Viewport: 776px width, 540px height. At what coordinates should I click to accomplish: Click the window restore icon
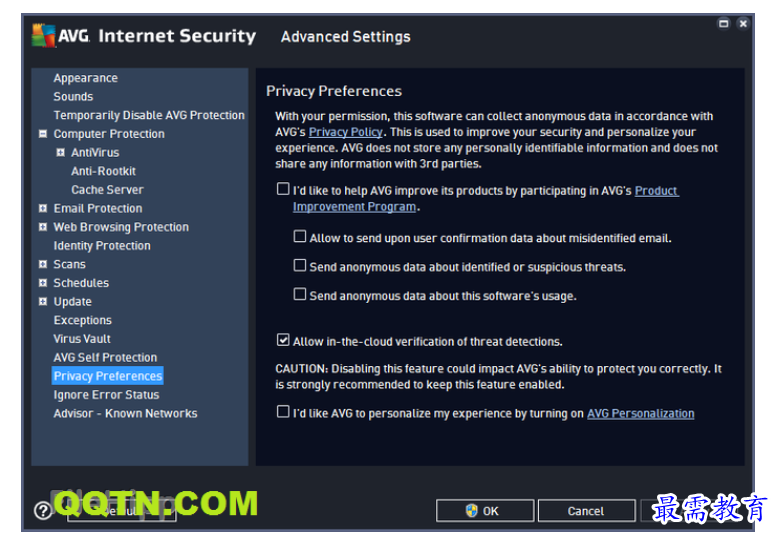(724, 23)
